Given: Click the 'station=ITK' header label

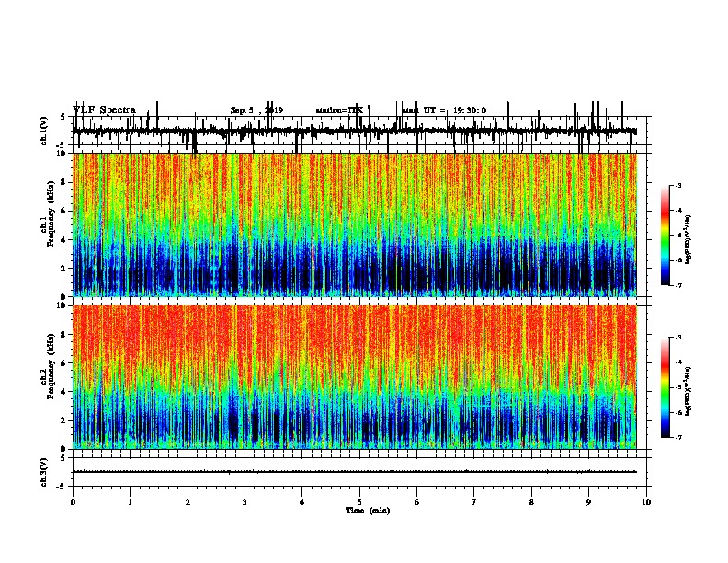Looking at the screenshot, I should (x=339, y=110).
